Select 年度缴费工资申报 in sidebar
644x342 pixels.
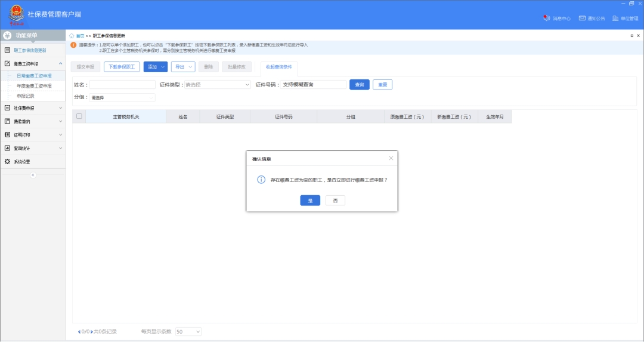[34, 86]
